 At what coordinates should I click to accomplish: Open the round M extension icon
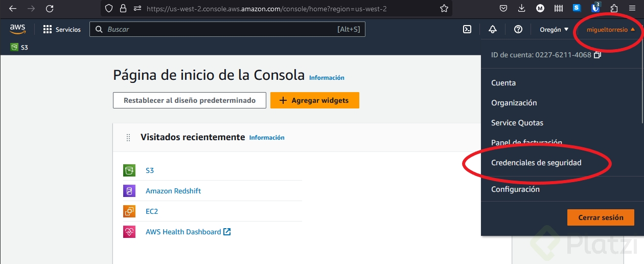[540, 8]
